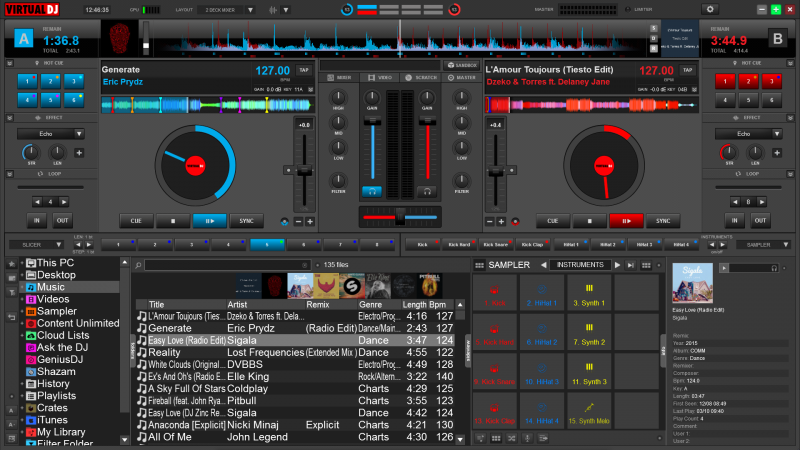
Task: Switch to the VIDEO tab
Action: click(x=380, y=78)
